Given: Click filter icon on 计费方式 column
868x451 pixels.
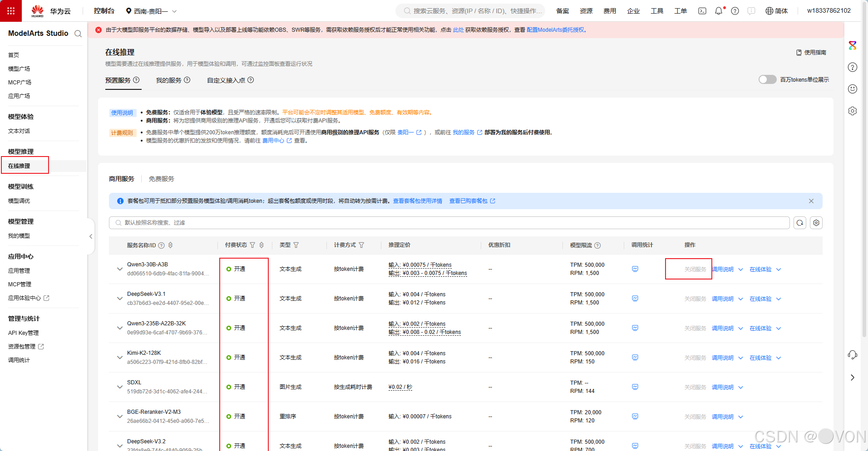Looking at the screenshot, I should point(361,245).
